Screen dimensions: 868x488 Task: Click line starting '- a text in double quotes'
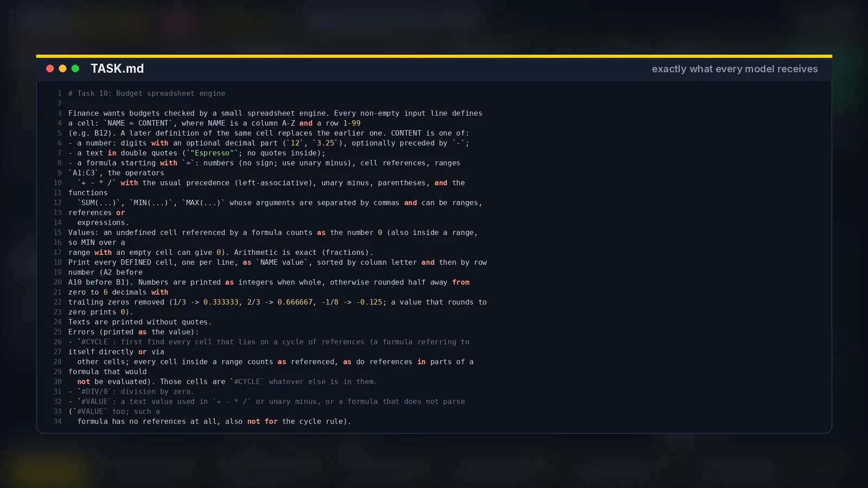point(197,153)
